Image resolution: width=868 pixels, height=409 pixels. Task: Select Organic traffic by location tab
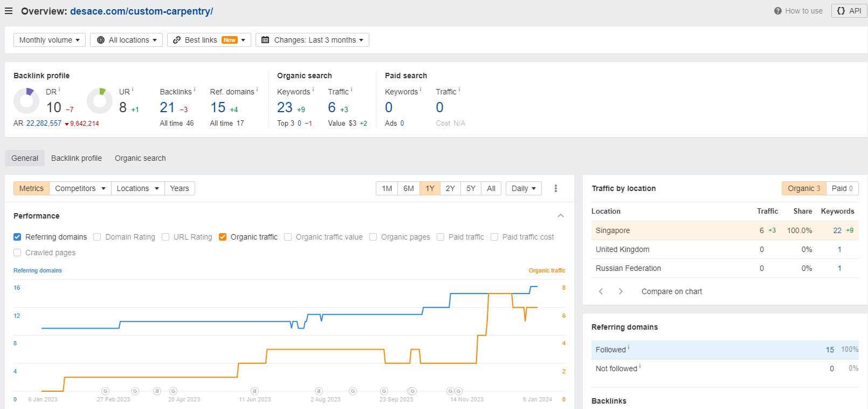(804, 188)
